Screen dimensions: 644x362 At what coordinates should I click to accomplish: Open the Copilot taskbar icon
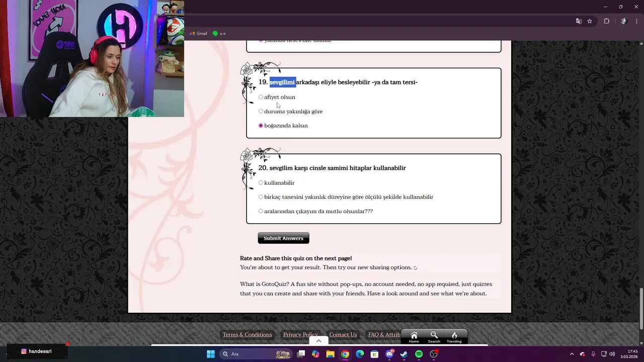click(x=315, y=354)
